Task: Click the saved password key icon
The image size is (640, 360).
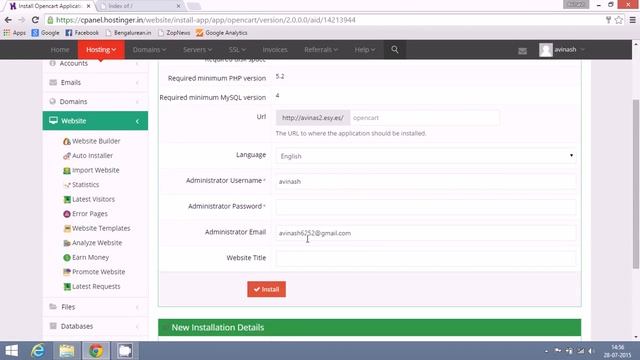Action: click(x=608, y=20)
